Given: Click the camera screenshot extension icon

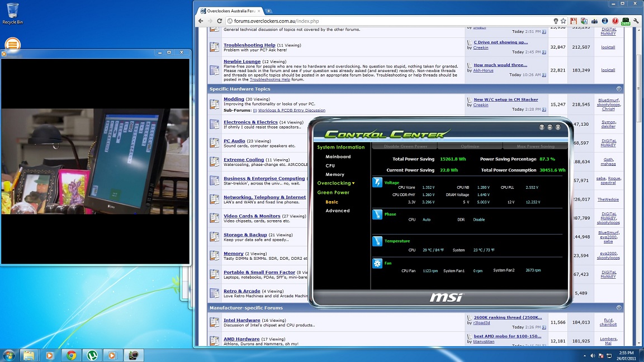Looking at the screenshot, I should coord(594,21).
